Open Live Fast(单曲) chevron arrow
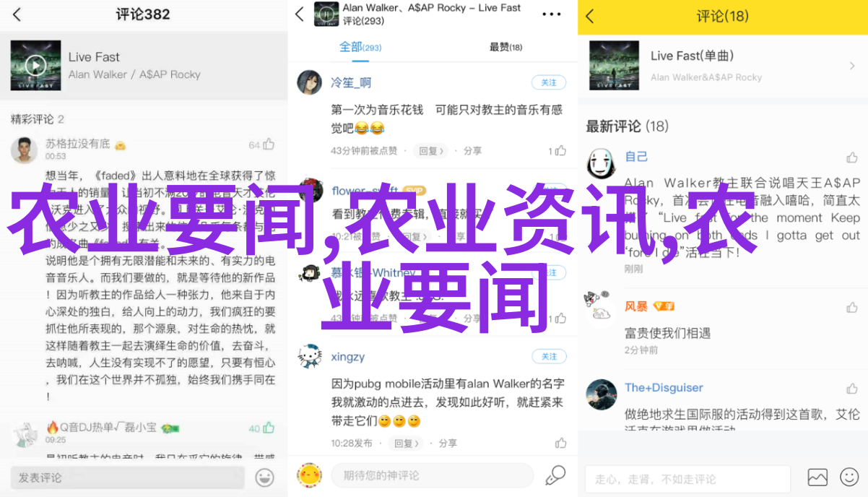This screenshot has height=497, width=868. point(852,65)
